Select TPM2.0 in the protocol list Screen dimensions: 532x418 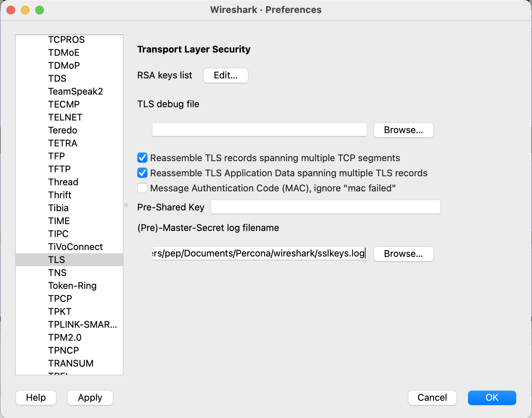pos(65,337)
